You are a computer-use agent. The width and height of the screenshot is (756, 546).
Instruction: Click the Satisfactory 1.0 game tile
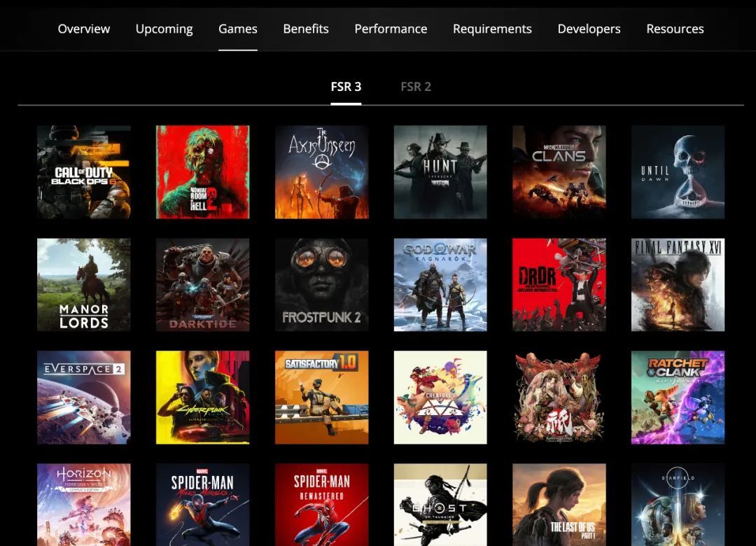(x=321, y=398)
